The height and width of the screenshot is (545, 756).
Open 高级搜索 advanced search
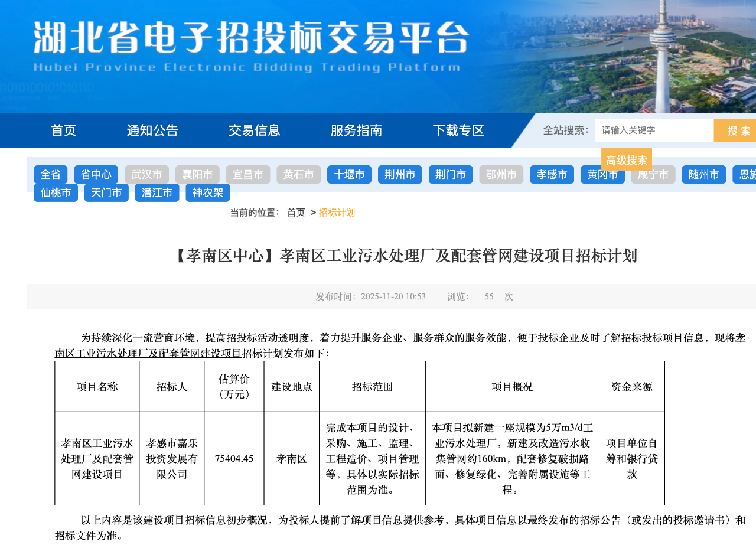626,159
